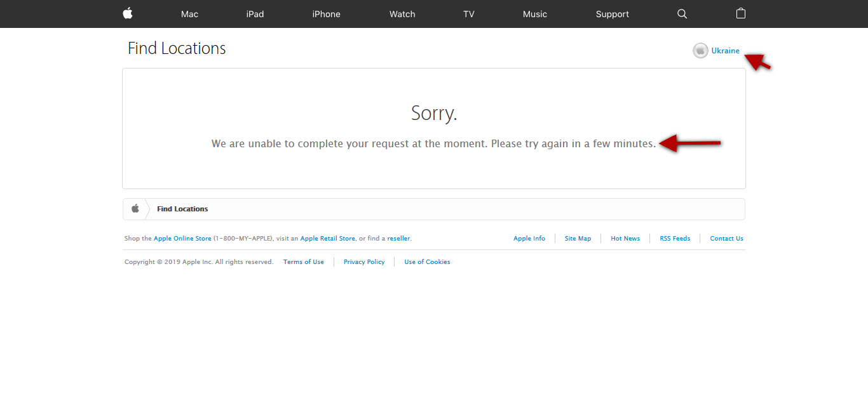This screenshot has width=868, height=417.
Task: Open the Watch menu item
Action: 402,14
